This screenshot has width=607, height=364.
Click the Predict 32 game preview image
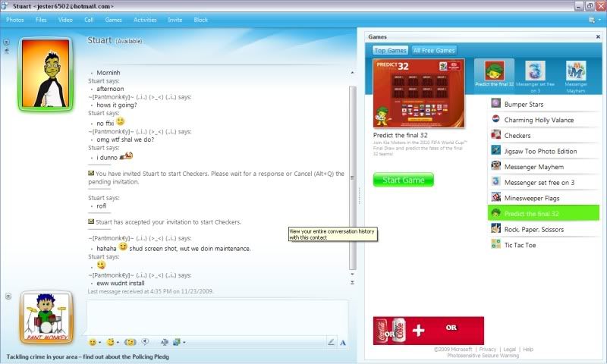coord(419,93)
